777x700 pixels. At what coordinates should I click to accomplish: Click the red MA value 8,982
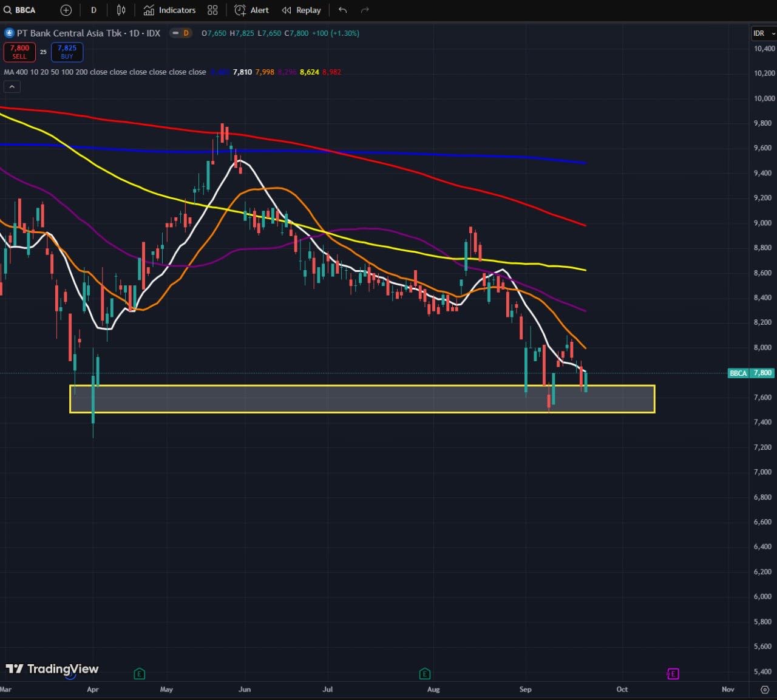[x=331, y=72]
